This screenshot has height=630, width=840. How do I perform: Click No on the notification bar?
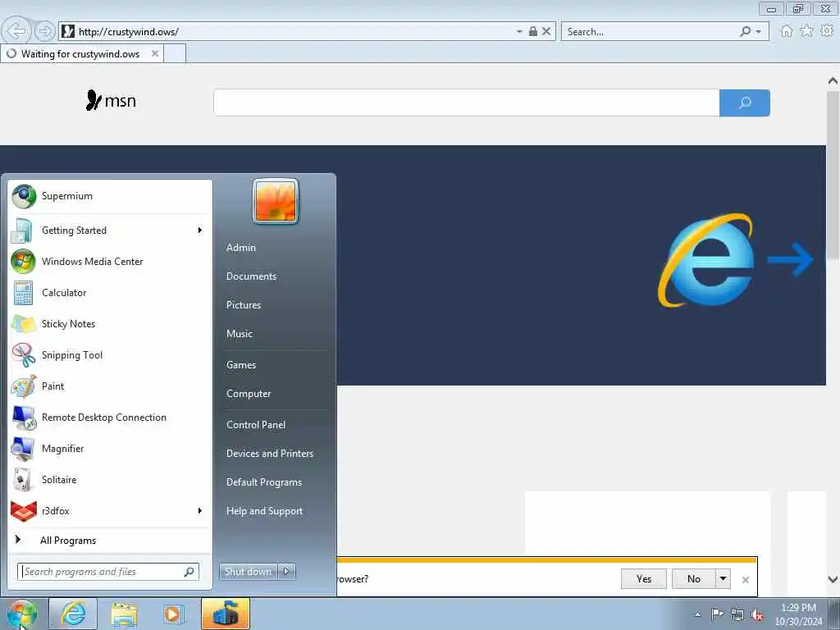[694, 578]
